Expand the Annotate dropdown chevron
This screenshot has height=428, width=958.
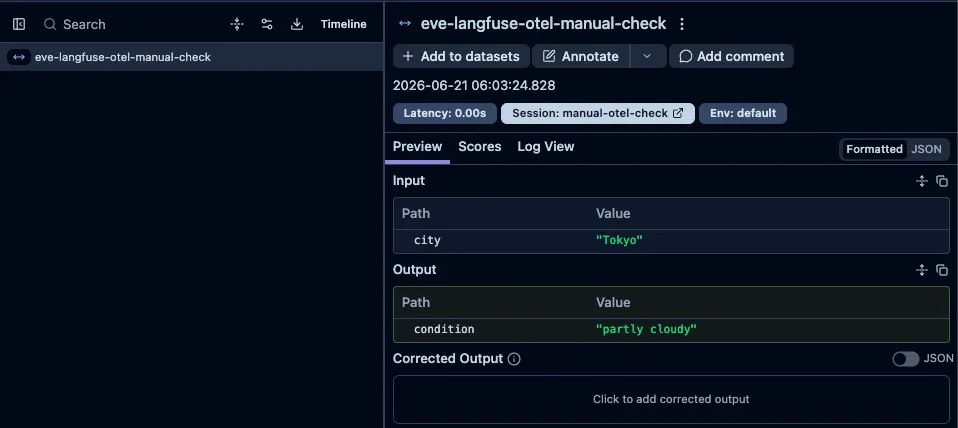point(648,56)
